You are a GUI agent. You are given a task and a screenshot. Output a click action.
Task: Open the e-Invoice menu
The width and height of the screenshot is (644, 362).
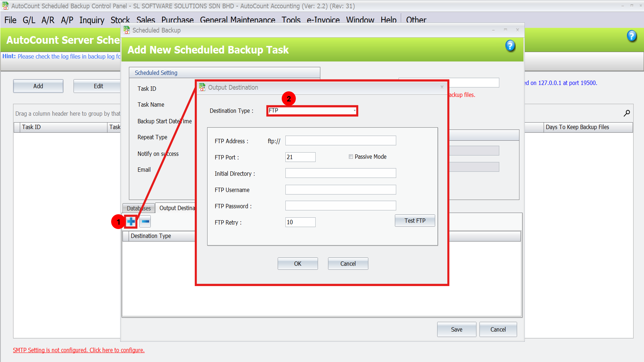(x=323, y=20)
